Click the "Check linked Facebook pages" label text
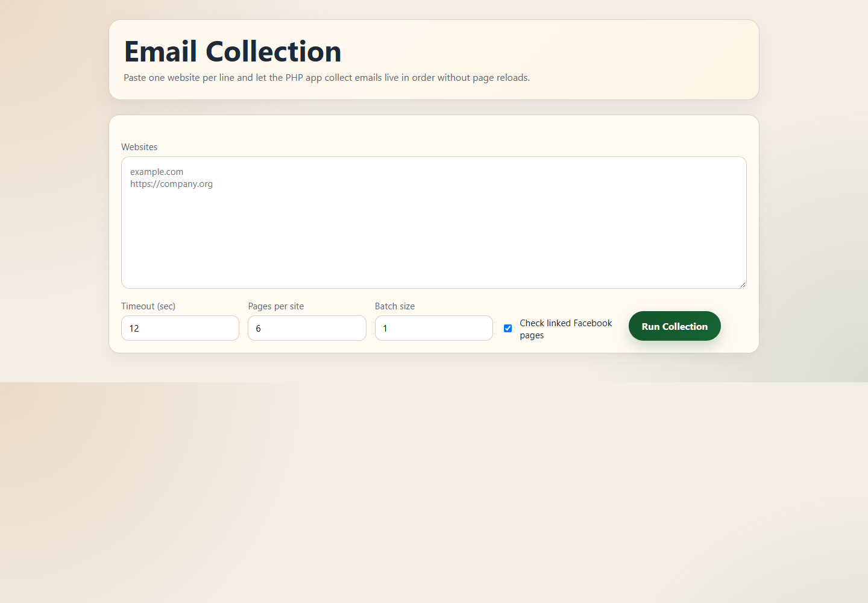Screen dimensions: 868x603 coord(566,329)
